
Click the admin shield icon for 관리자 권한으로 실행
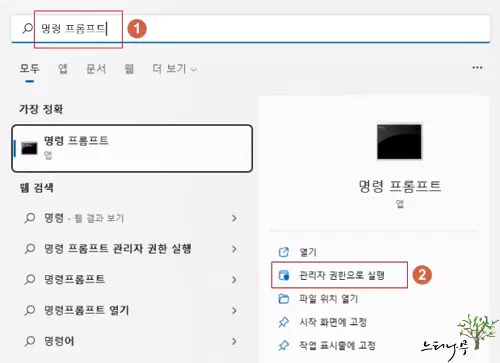284,275
